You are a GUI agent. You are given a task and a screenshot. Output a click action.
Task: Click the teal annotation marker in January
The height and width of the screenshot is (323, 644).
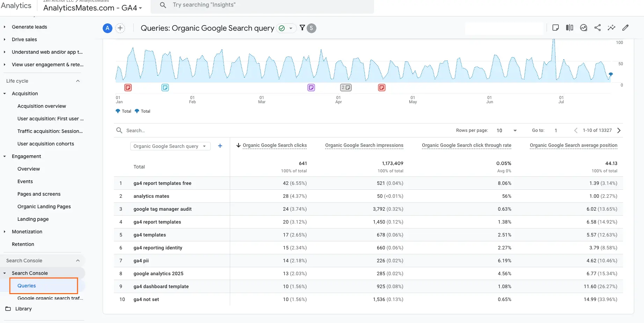pyautogui.click(x=165, y=88)
